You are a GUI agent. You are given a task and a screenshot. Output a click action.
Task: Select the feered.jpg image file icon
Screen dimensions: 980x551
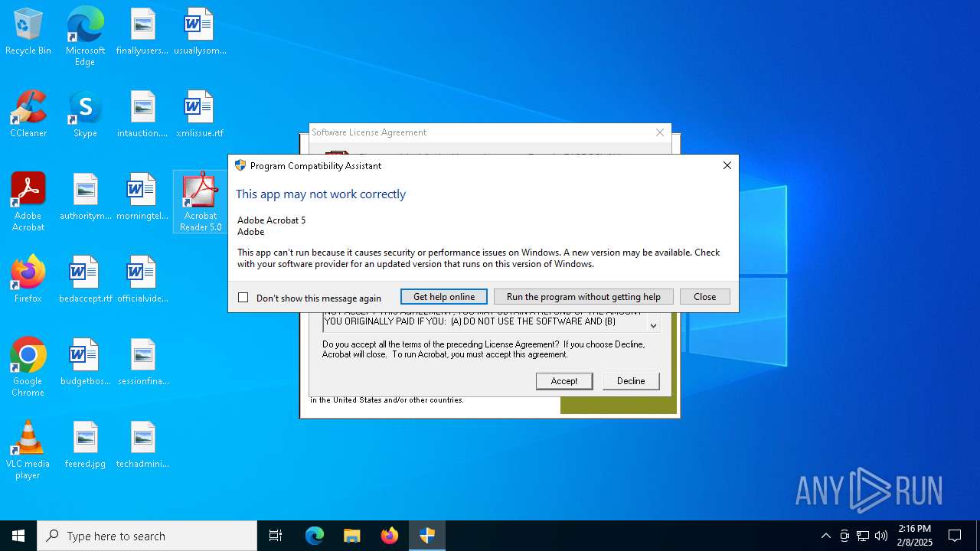point(86,445)
